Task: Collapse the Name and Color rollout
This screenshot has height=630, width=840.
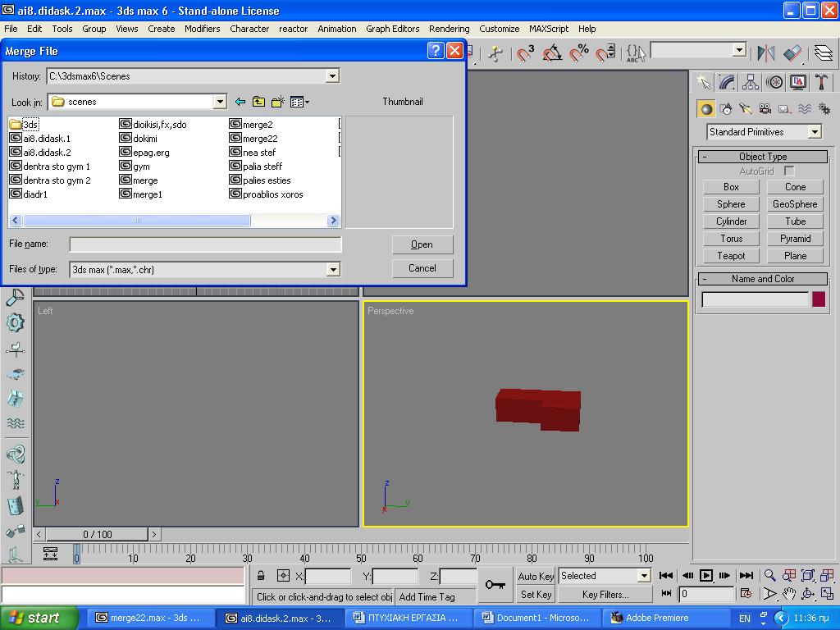Action: pyautogui.click(x=763, y=279)
